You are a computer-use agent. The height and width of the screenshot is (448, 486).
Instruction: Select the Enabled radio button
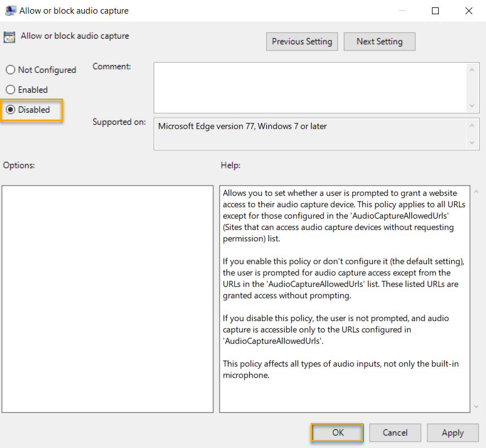pyautogui.click(x=10, y=89)
